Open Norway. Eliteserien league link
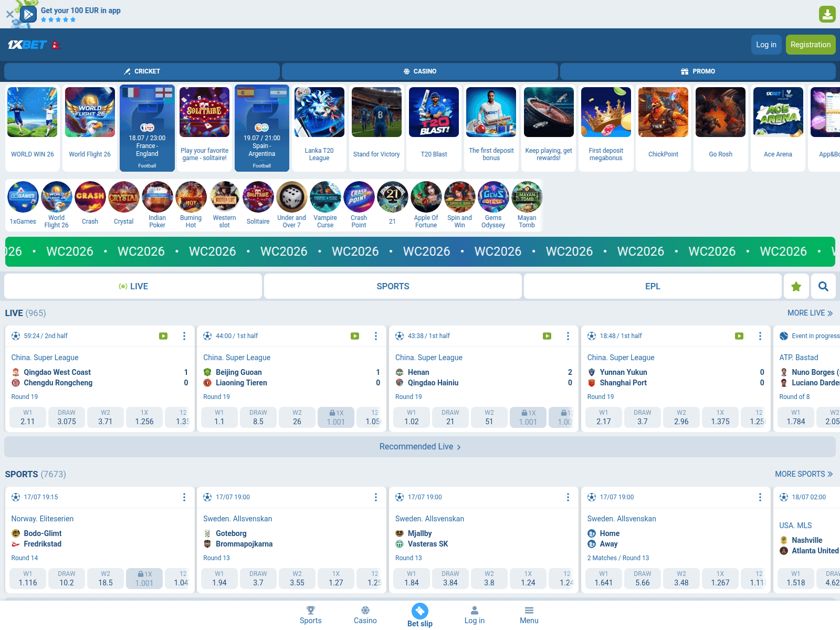The width and height of the screenshot is (840, 630). (43, 519)
